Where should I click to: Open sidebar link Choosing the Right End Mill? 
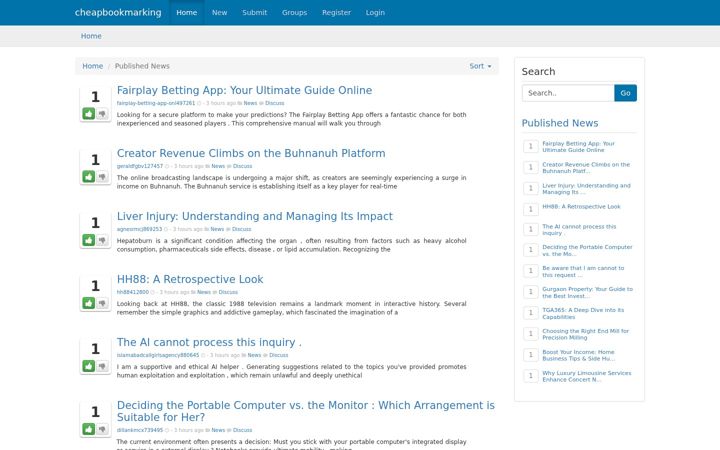(x=585, y=334)
